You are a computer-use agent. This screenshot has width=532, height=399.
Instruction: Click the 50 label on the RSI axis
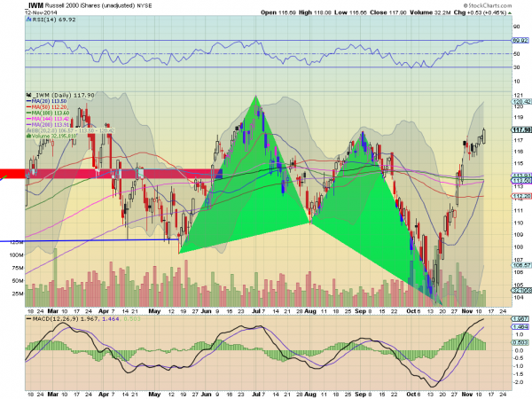pos(516,53)
